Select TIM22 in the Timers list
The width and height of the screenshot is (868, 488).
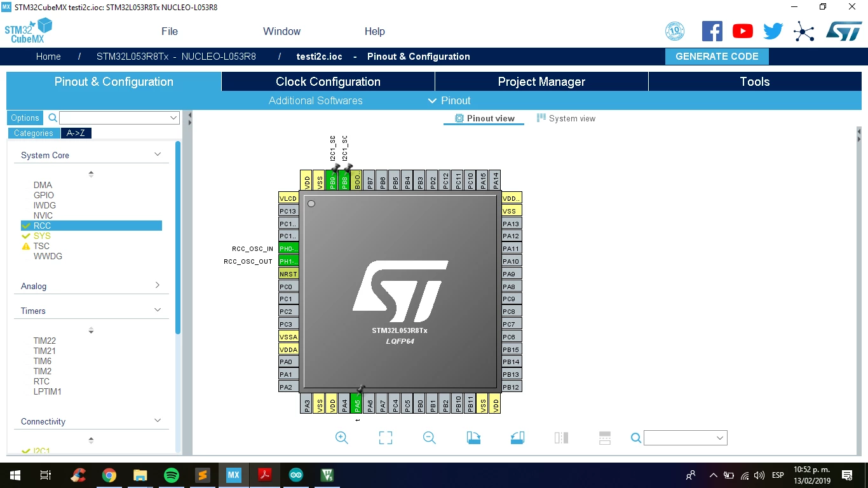pos(44,341)
